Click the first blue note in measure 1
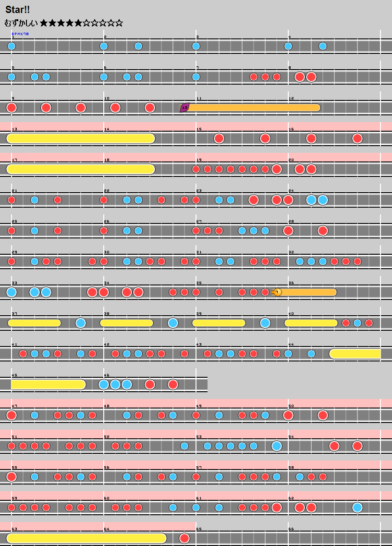 click(12, 46)
